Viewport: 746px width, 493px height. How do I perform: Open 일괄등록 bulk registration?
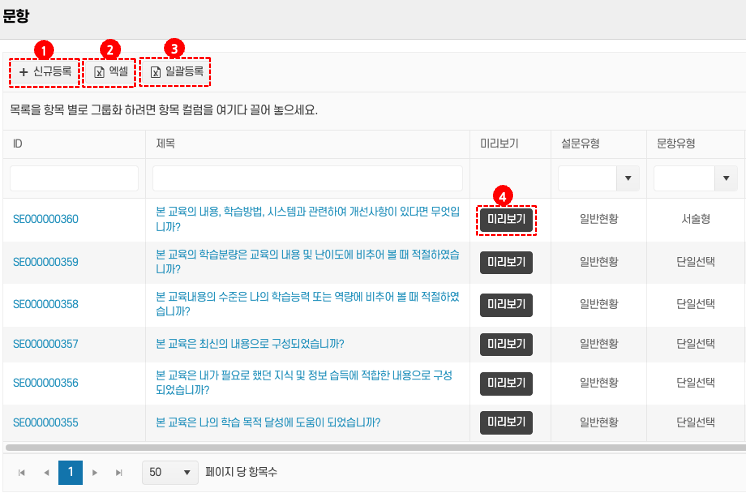coord(177,72)
